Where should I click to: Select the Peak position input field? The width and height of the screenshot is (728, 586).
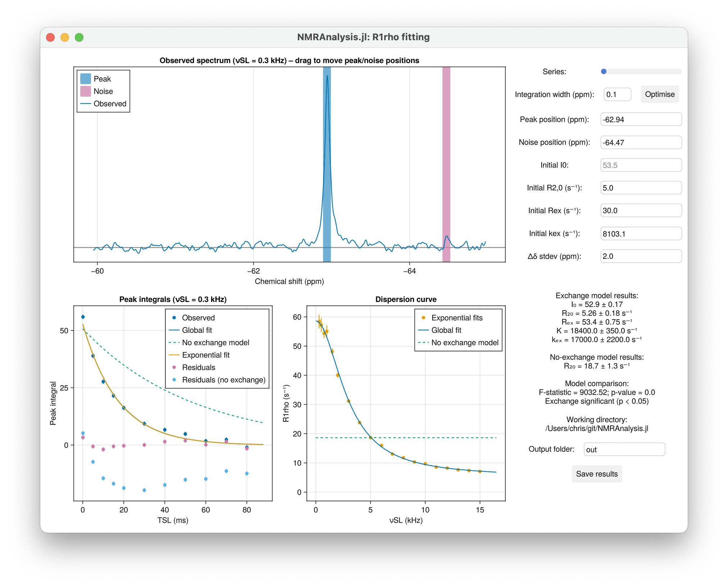(641, 119)
